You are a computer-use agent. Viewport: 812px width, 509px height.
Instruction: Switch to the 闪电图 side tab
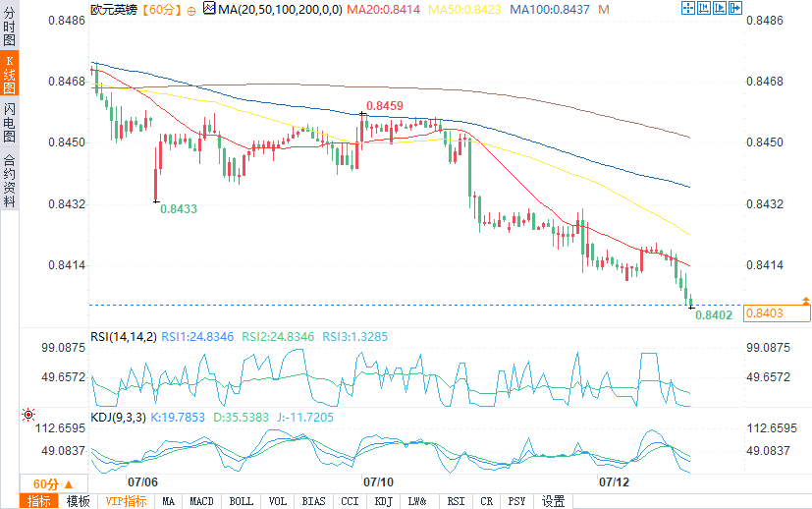(9, 122)
